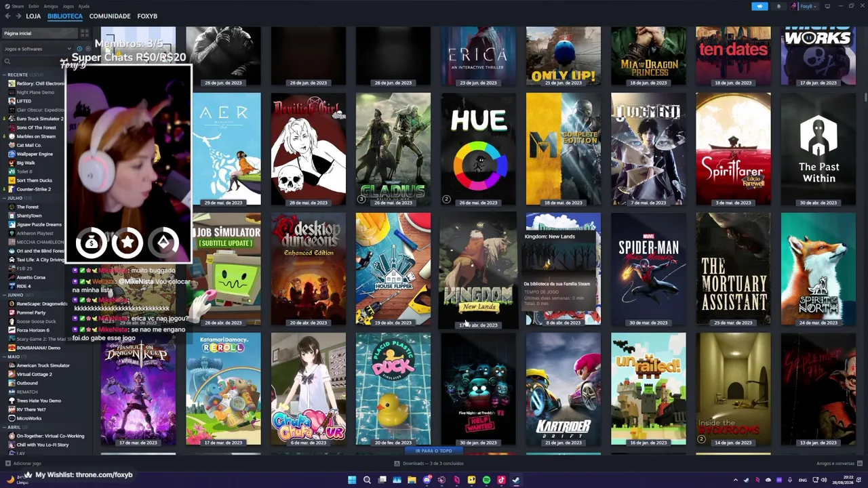
Task: Open Placid Plastic Duck Simulator cover
Action: 393,389
